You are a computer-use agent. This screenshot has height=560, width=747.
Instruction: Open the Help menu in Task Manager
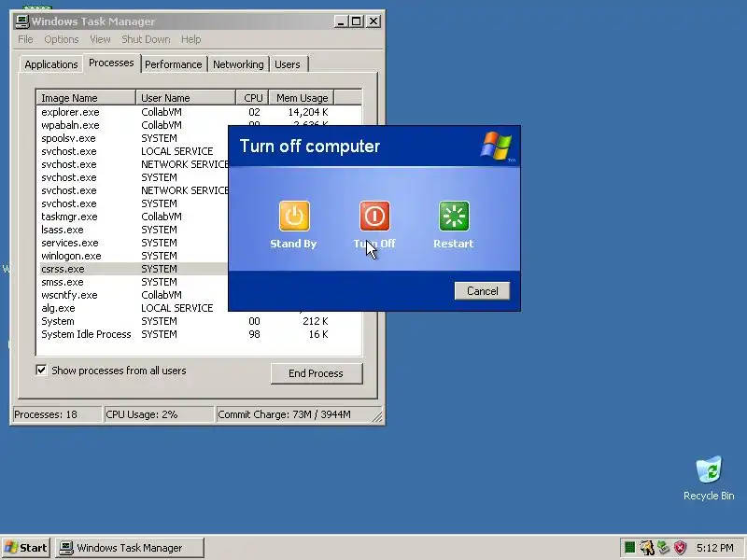pos(191,39)
